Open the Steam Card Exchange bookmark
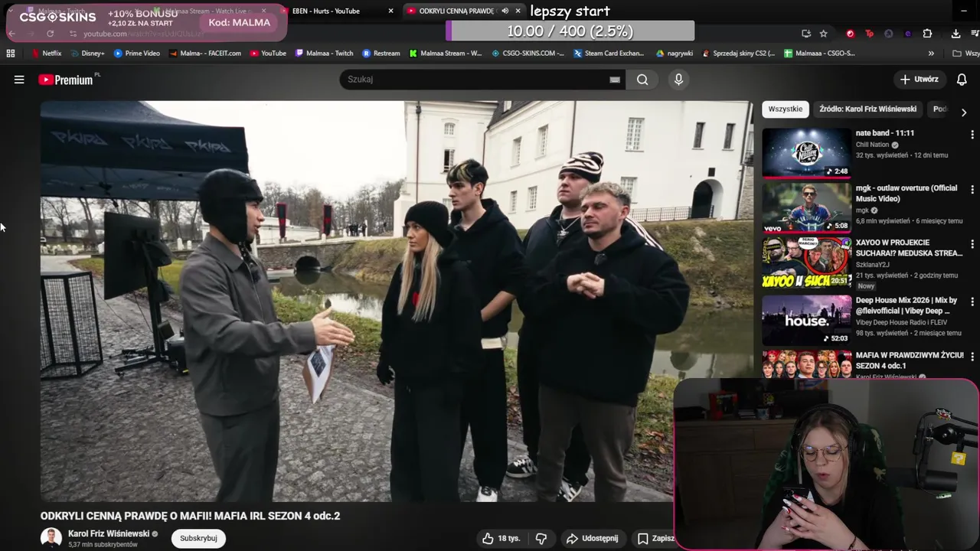Screen dimensions: 980x551 [609, 54]
